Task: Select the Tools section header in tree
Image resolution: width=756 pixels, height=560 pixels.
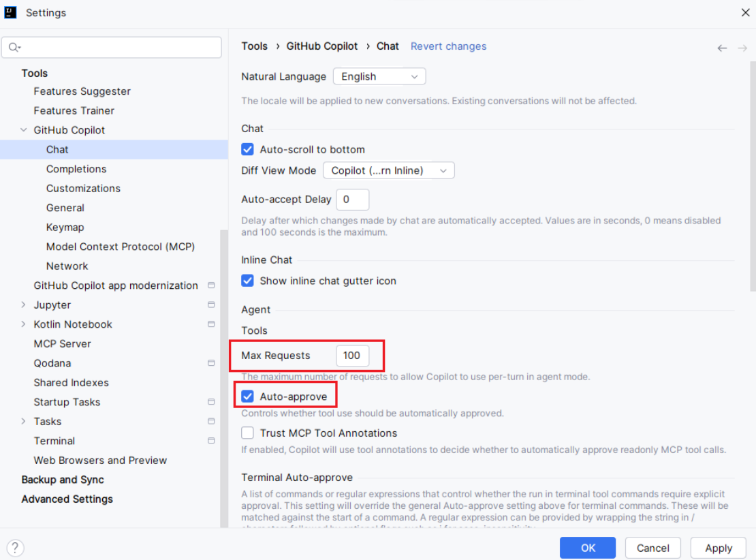Action: 34,74
